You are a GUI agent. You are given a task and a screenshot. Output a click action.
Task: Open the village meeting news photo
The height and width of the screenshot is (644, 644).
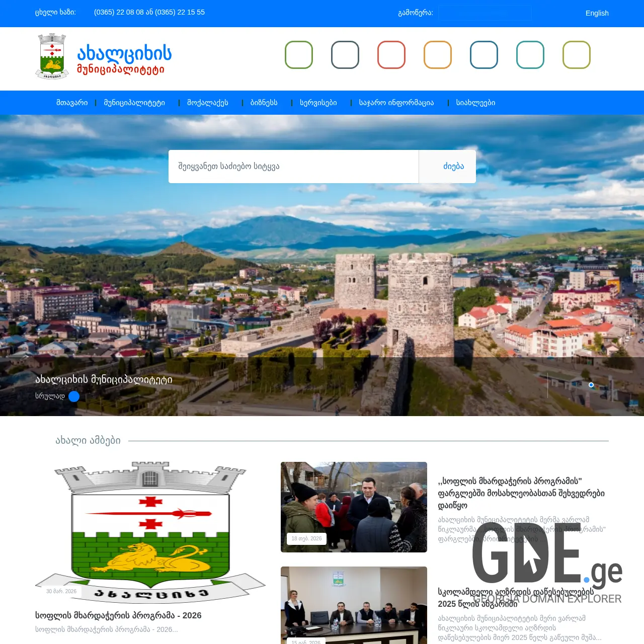(x=354, y=507)
